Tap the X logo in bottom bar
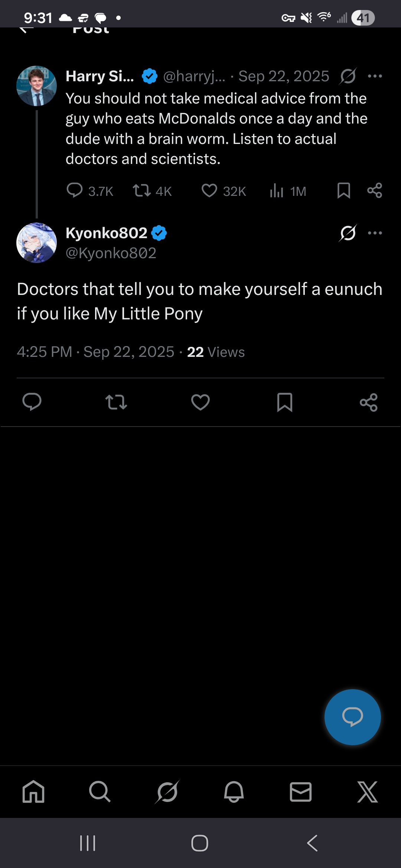Viewport: 401px width, 868px height. [367, 792]
